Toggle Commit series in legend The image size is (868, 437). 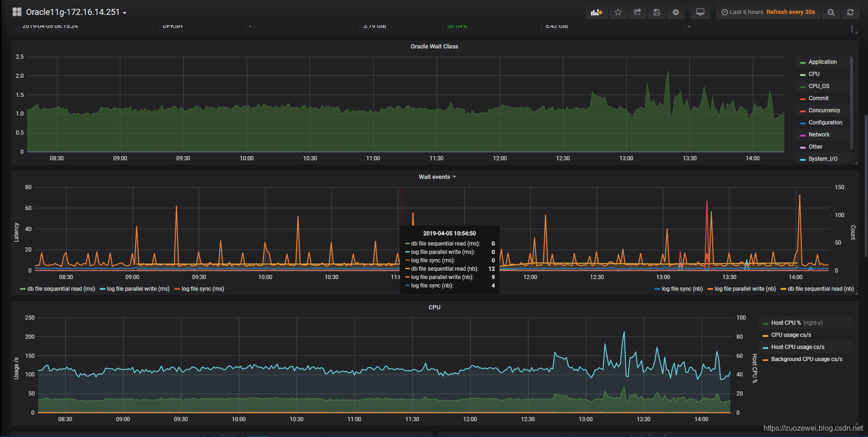(x=818, y=98)
